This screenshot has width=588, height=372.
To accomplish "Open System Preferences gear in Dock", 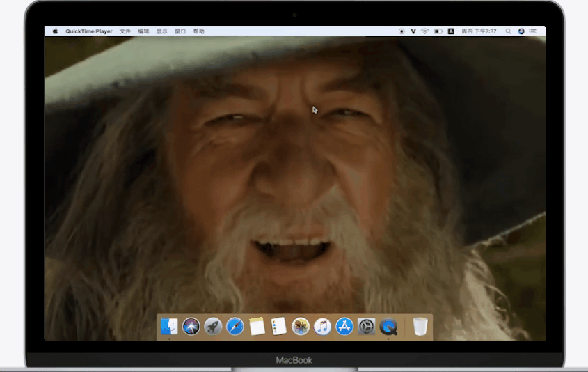I will click(x=366, y=326).
